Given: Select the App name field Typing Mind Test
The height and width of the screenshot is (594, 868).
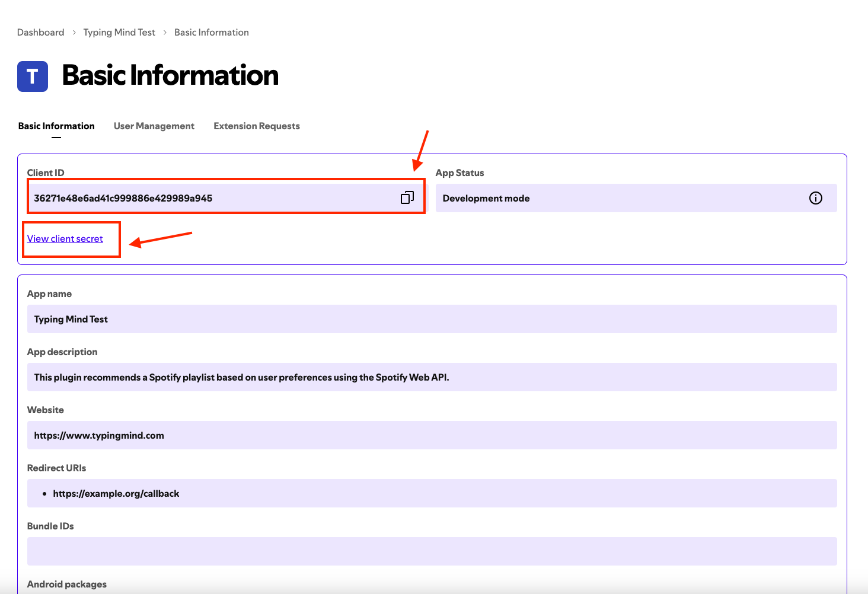Looking at the screenshot, I should click(432, 319).
